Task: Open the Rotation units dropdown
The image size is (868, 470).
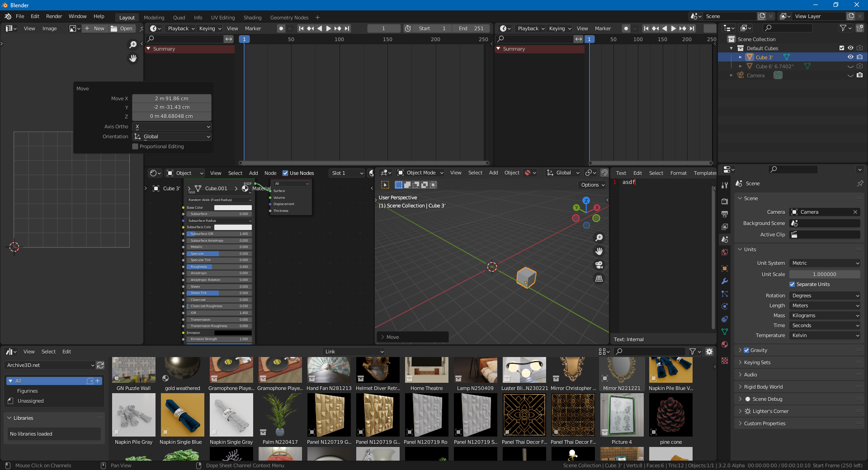Action: (x=825, y=296)
